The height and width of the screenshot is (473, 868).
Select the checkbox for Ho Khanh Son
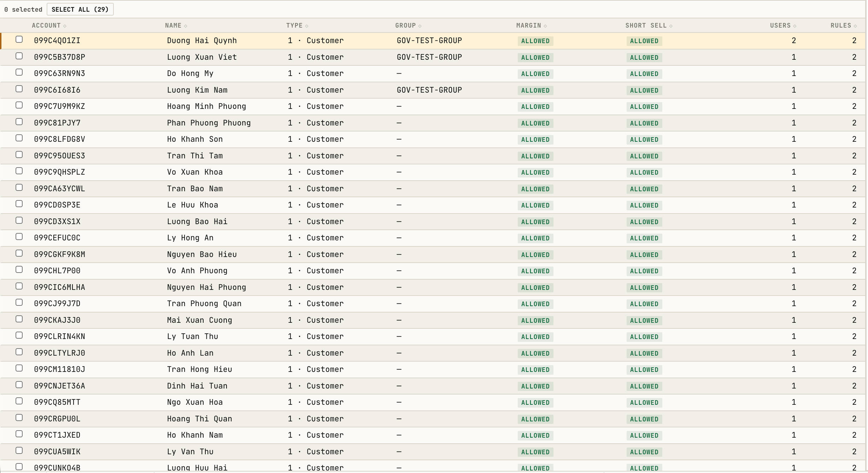[x=19, y=138]
